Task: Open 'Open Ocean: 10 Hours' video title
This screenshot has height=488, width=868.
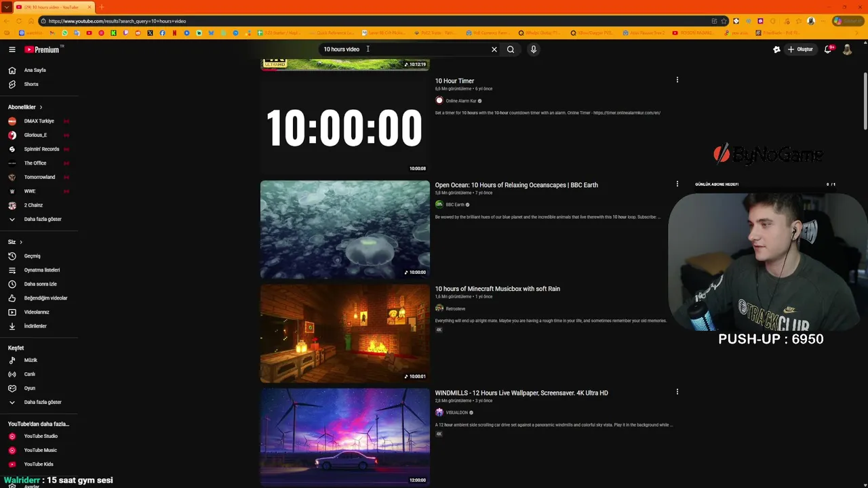Action: 516,185
